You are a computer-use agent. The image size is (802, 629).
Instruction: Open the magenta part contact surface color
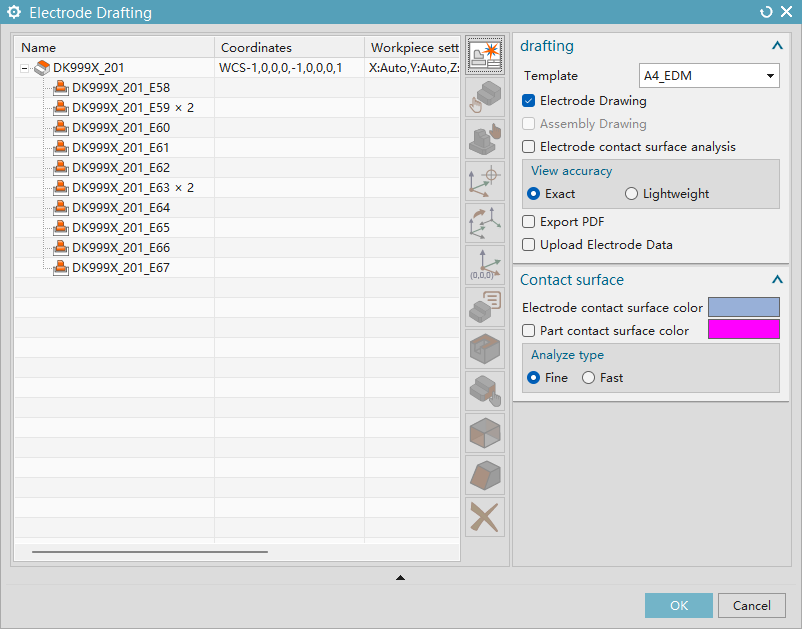point(743,330)
